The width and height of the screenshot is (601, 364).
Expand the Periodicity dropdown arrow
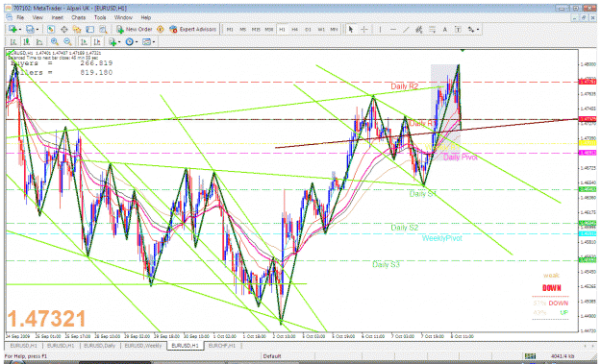pos(137,42)
